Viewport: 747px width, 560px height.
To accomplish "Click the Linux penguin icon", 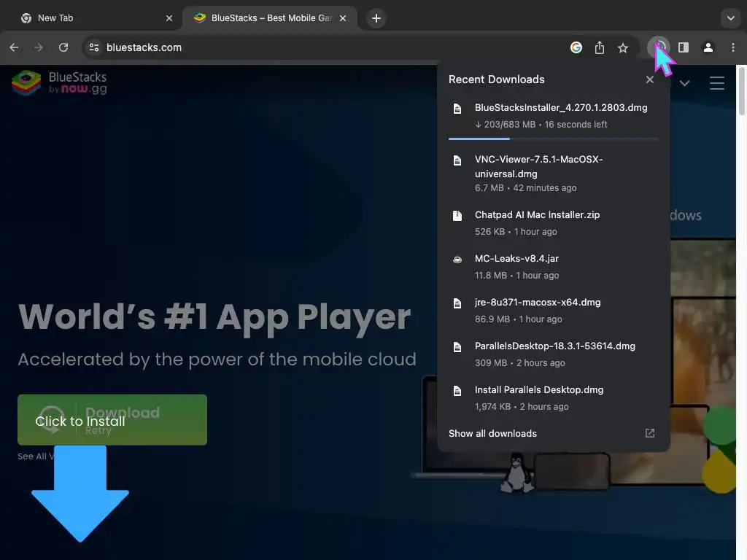I will pyautogui.click(x=517, y=473).
